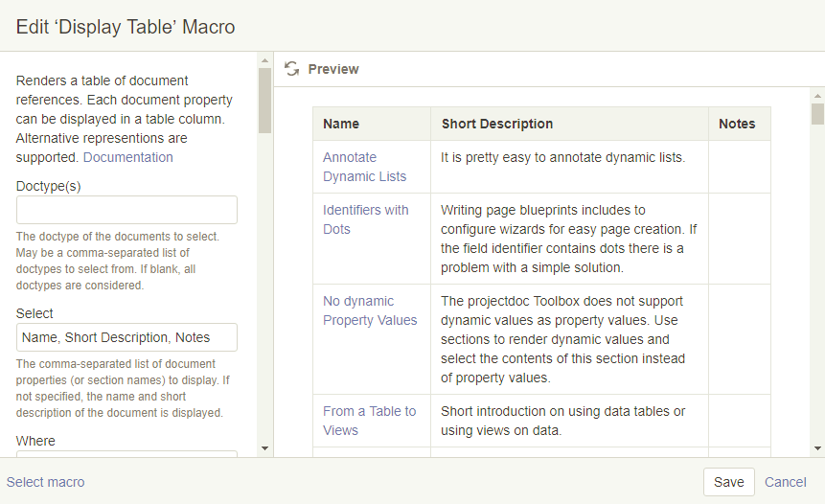Click the Cancel link

[x=785, y=482]
